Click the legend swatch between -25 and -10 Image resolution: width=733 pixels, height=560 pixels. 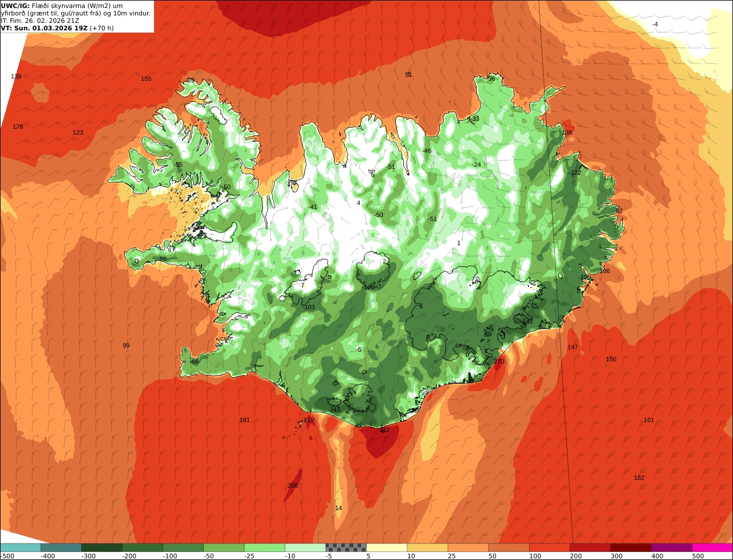point(265,547)
